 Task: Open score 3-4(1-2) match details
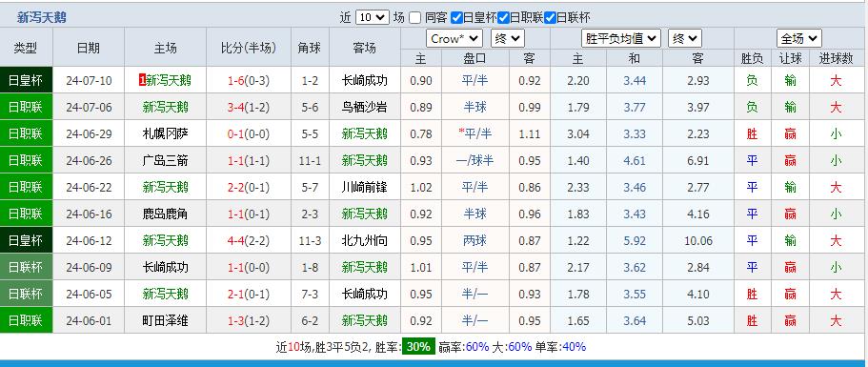tap(249, 108)
